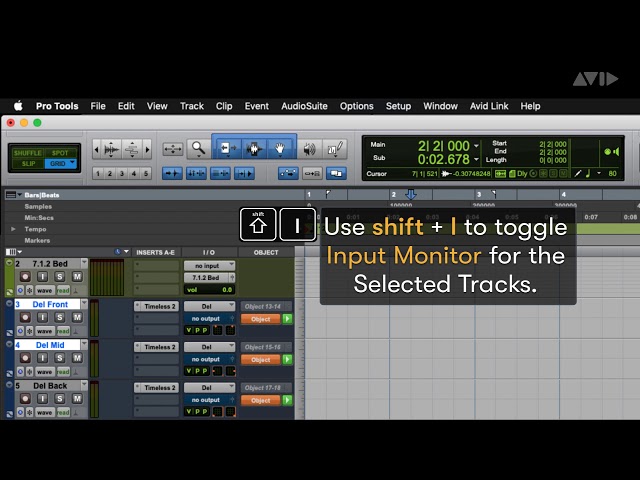The image size is (640, 480).
Task: Select the Trim tool
Action: pos(227,149)
